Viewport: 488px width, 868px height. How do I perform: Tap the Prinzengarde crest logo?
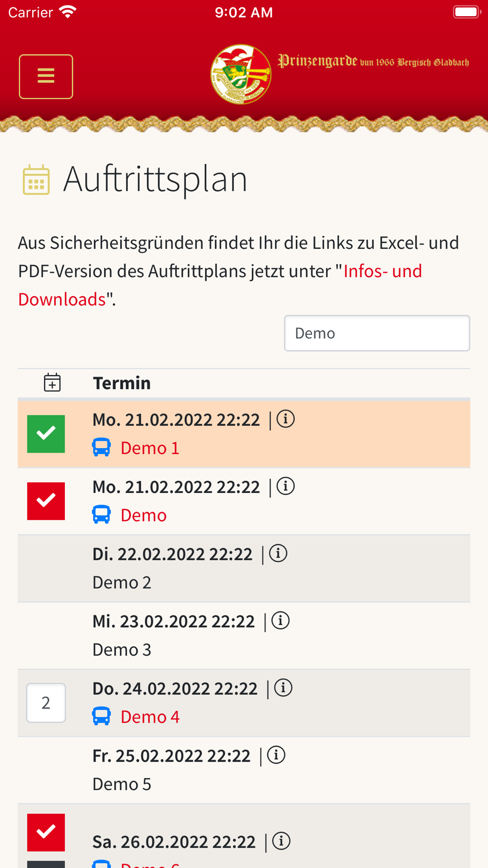pos(241,74)
